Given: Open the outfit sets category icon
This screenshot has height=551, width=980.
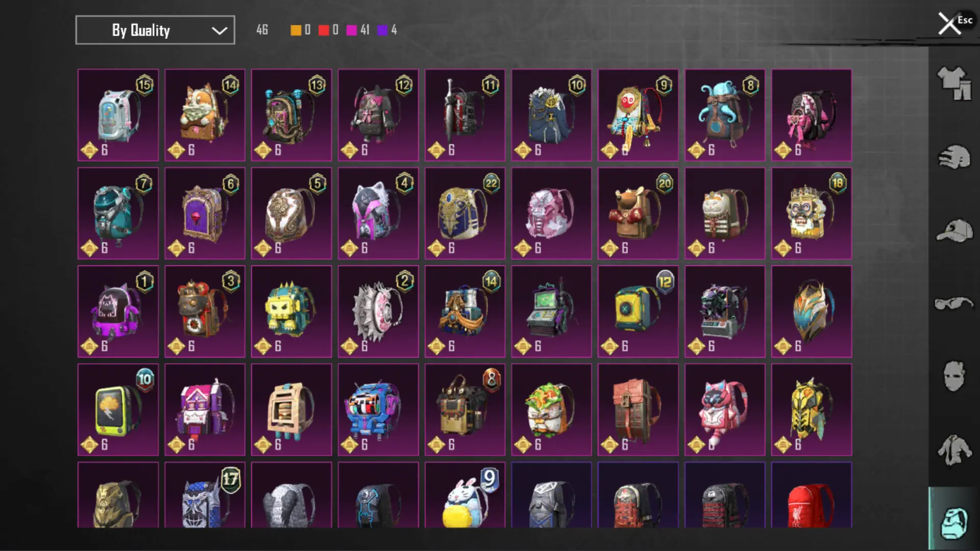Looking at the screenshot, I should [954, 83].
